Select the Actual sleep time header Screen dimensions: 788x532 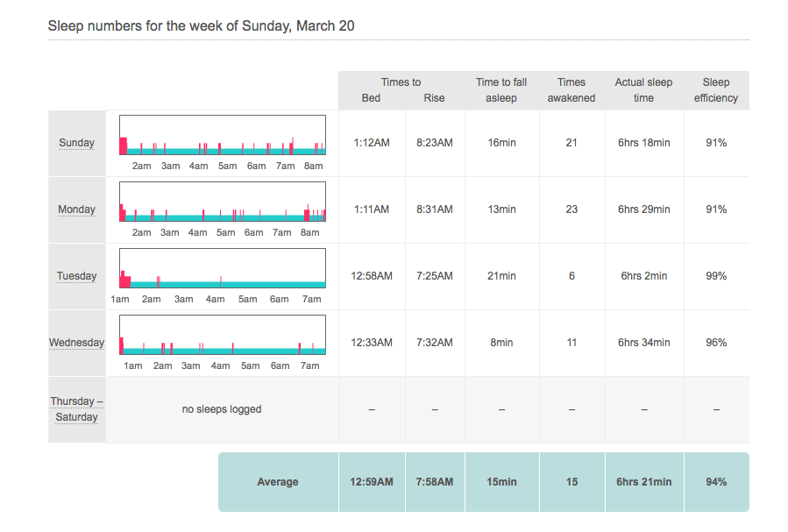(643, 90)
